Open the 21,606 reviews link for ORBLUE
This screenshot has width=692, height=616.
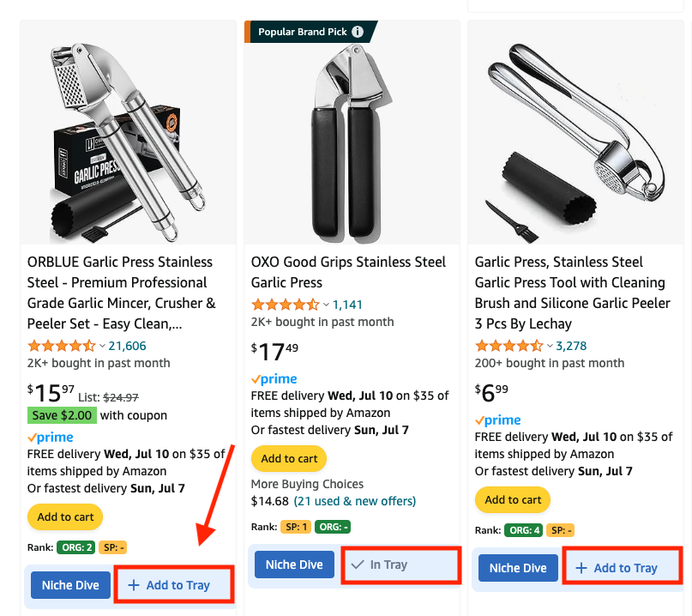pos(127,346)
